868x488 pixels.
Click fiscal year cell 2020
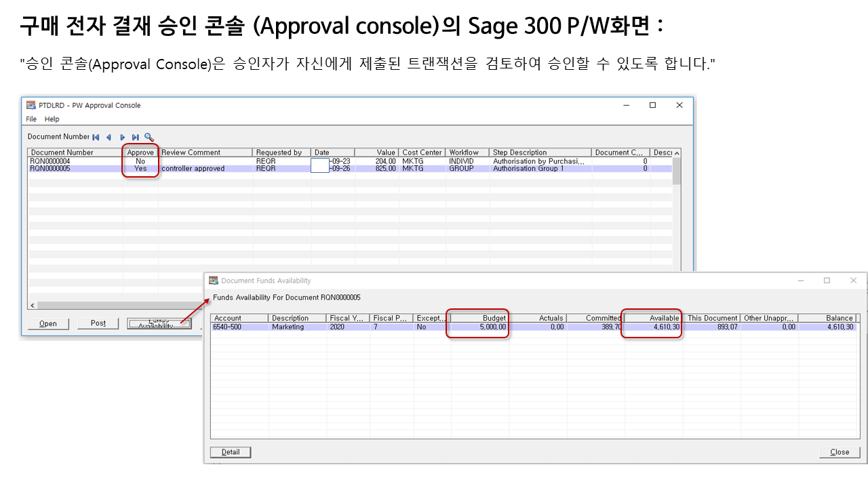point(348,327)
